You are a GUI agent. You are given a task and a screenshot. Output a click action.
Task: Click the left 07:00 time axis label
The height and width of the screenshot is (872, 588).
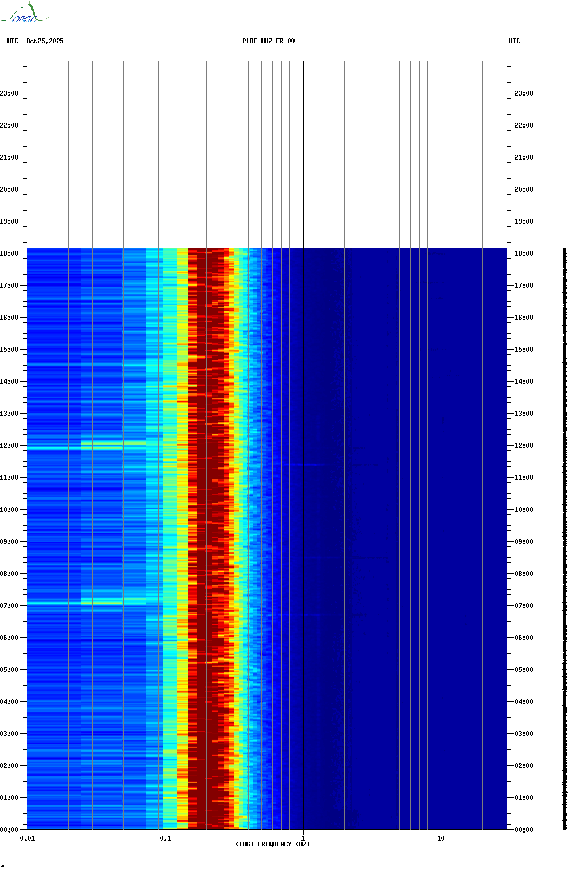pyautogui.click(x=9, y=606)
